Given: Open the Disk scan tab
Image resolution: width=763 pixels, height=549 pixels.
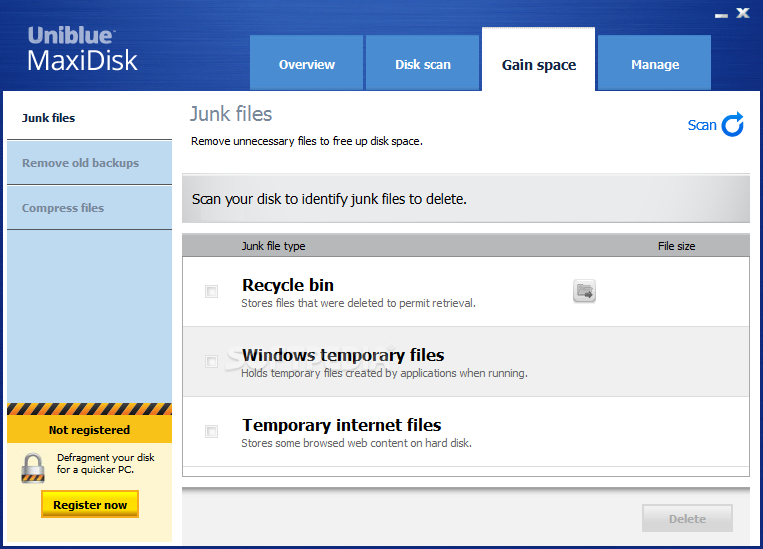Looking at the screenshot, I should coord(422,63).
